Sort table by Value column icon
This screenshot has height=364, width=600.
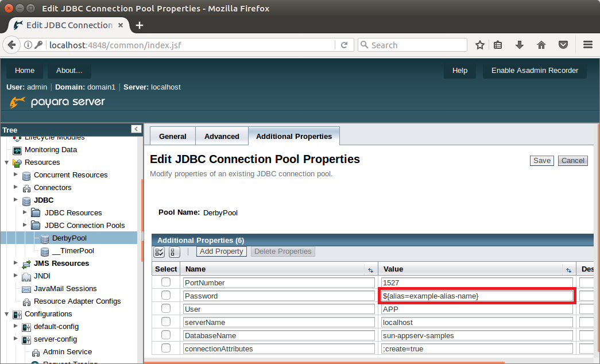coord(568,270)
